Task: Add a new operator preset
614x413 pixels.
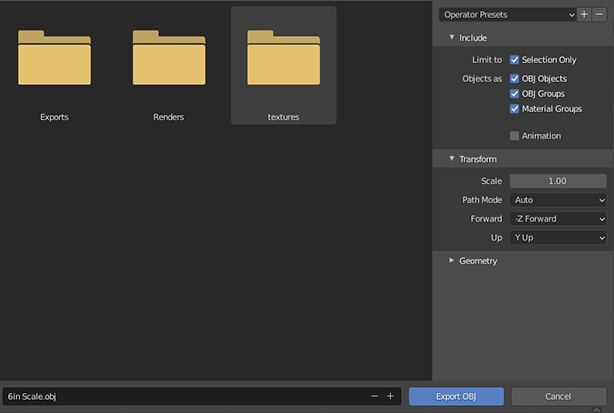Action: 584,14
